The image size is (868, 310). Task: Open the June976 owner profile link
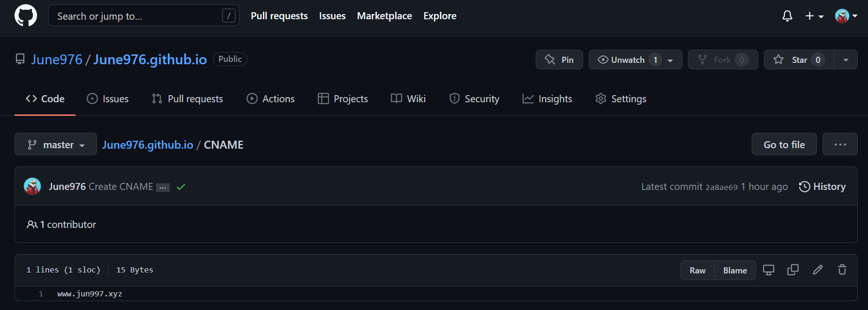(57, 60)
